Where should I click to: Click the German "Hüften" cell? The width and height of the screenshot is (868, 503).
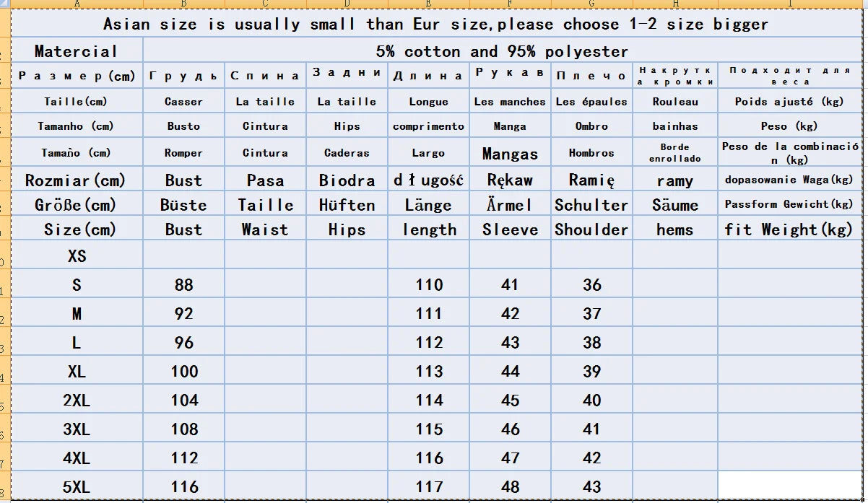tap(347, 205)
